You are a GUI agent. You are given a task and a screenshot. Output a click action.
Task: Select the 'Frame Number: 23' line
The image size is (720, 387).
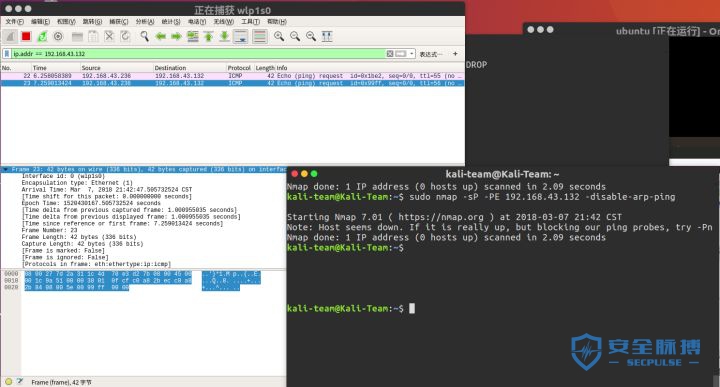tap(49, 230)
